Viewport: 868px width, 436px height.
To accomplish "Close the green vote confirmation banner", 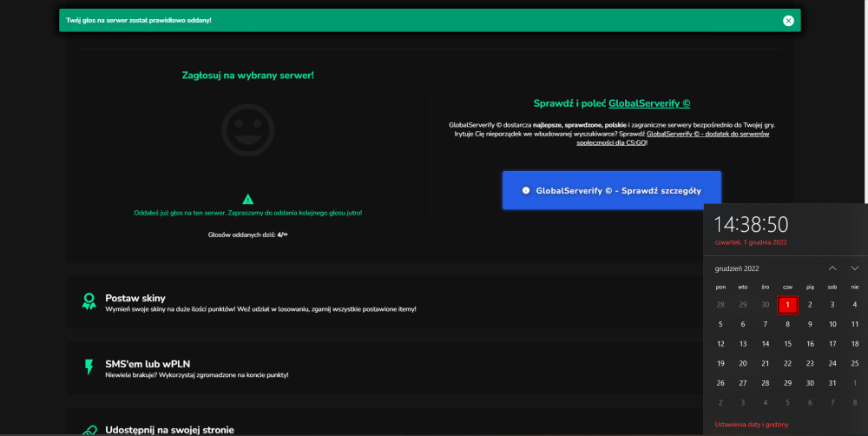I will (x=788, y=21).
